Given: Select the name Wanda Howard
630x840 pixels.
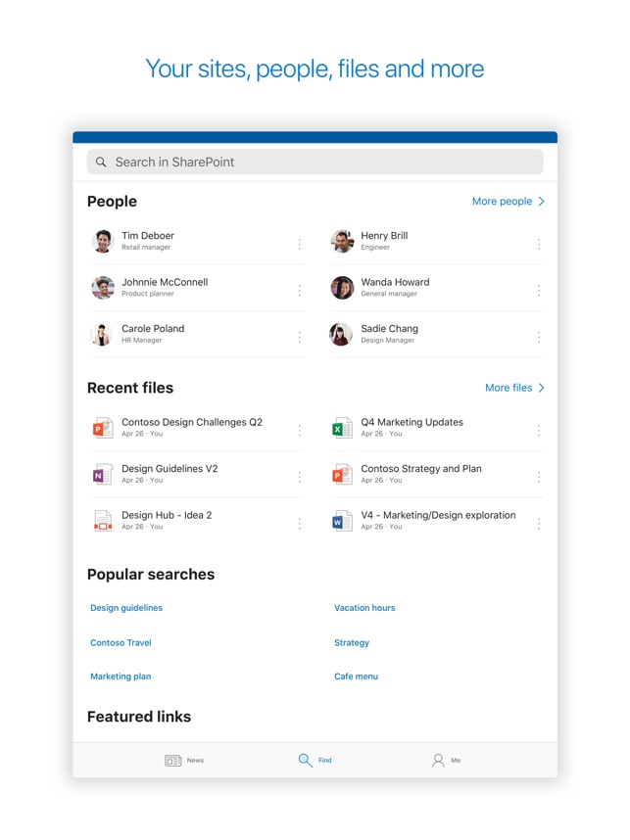Looking at the screenshot, I should pos(395,282).
